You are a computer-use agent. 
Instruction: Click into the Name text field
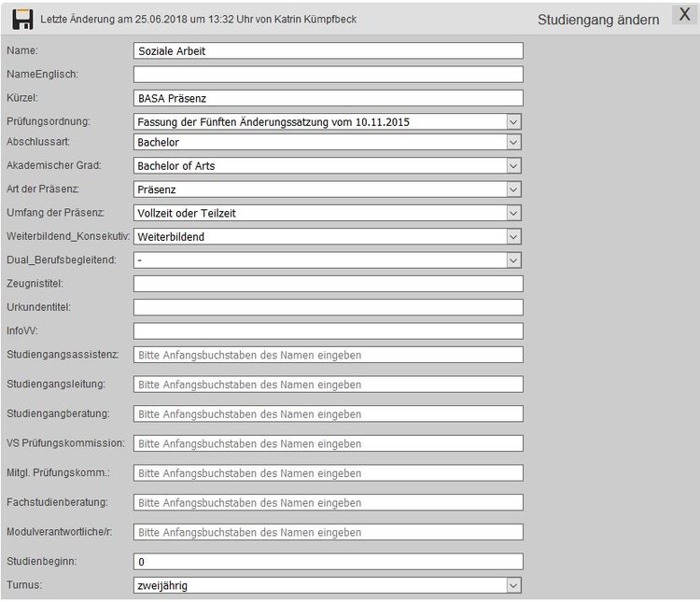tap(328, 51)
